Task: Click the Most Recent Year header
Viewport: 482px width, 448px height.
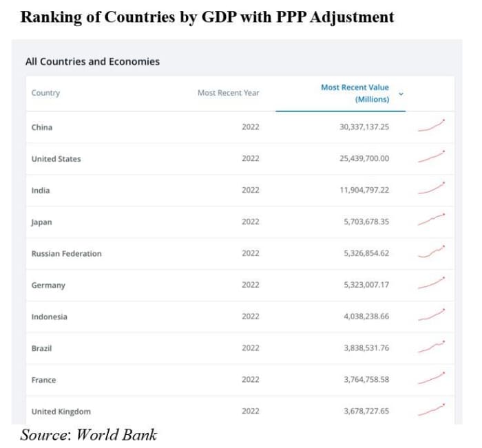Action: [x=228, y=93]
